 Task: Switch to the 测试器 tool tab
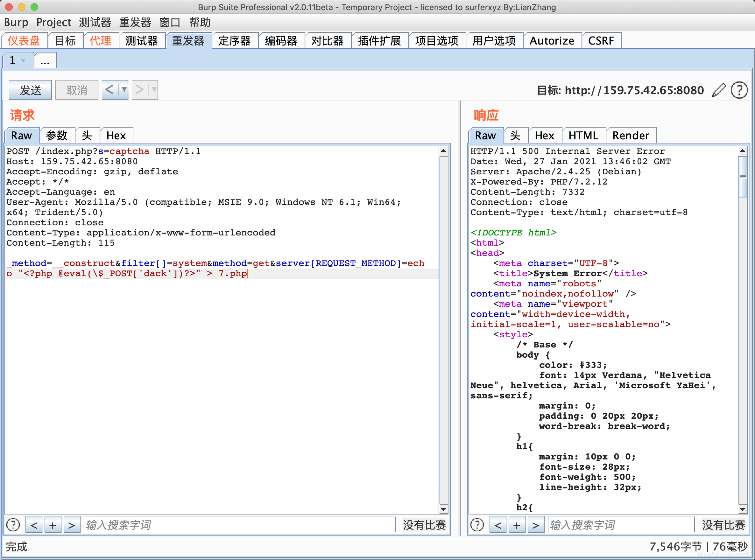click(142, 41)
